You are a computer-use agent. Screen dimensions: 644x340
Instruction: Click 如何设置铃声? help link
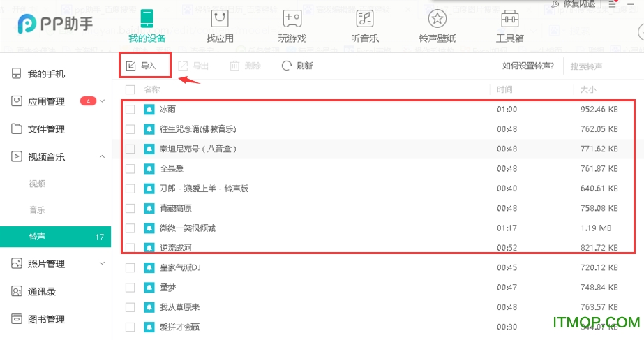[528, 66]
